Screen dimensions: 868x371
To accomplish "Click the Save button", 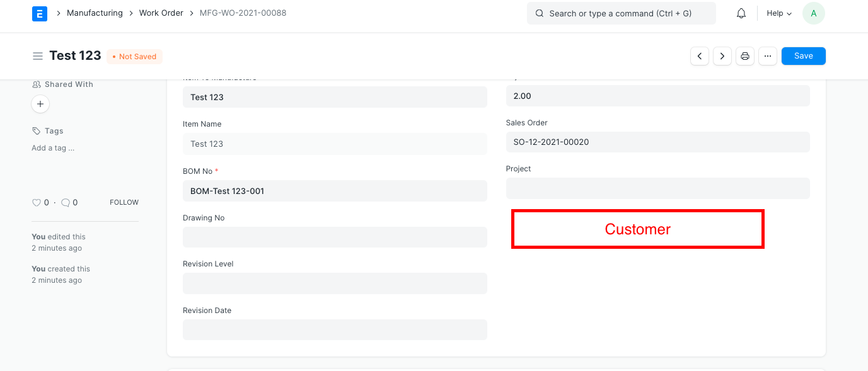I will click(x=803, y=55).
